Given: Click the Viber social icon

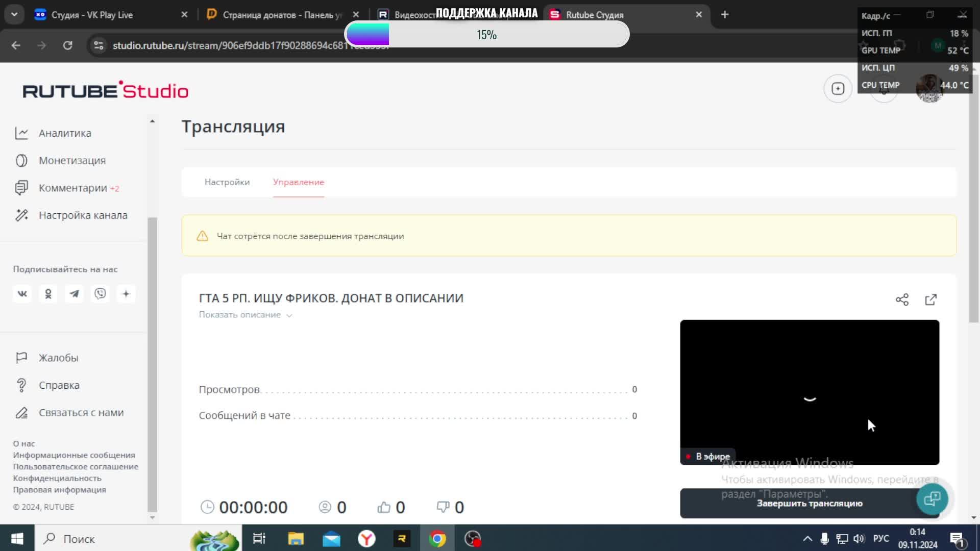Looking at the screenshot, I should [x=101, y=294].
